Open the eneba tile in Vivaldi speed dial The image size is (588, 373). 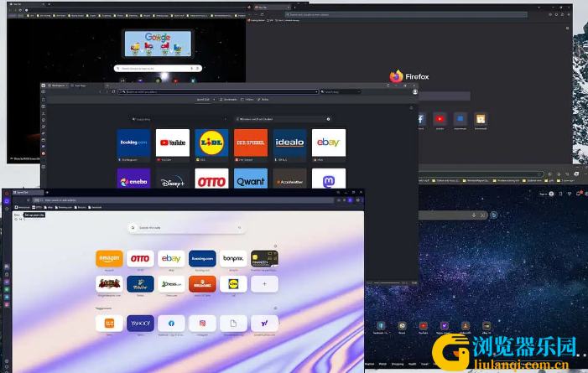coord(133,179)
